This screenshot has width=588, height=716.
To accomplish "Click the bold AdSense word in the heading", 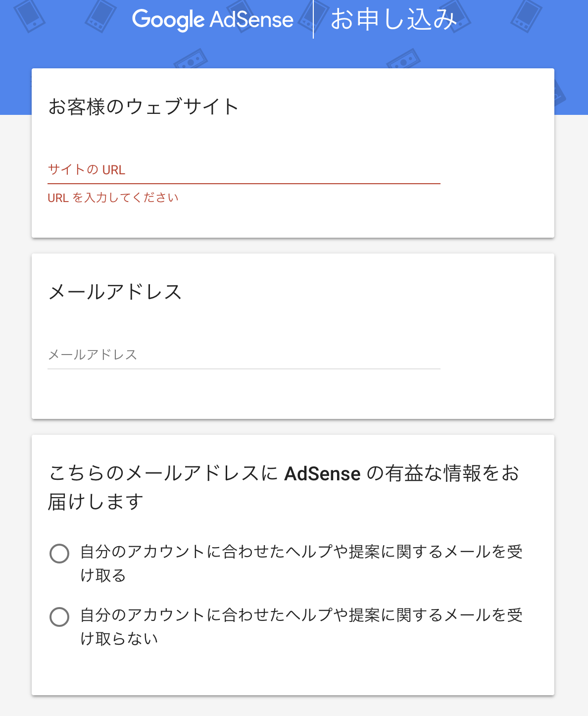I will 322,474.
